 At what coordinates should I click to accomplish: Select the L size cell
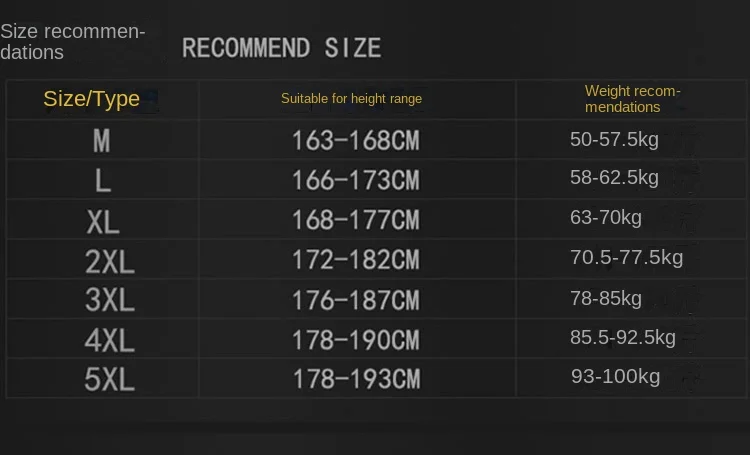(102, 181)
